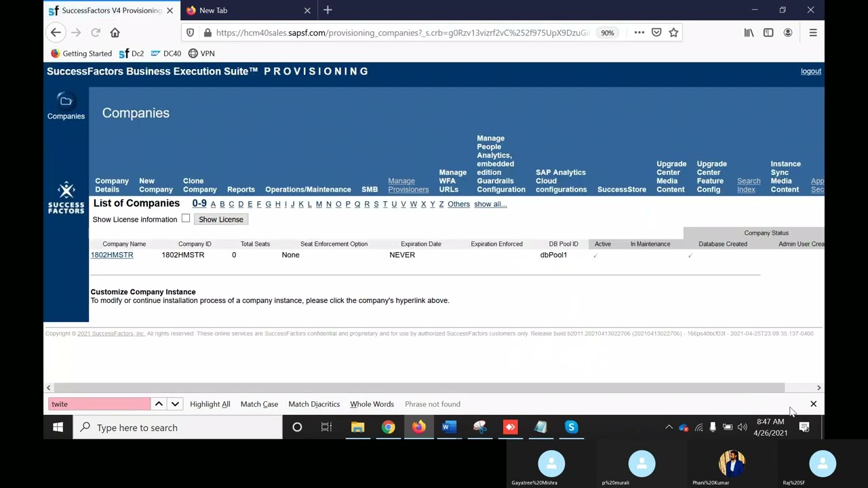The image size is (868, 488).
Task: Open the Firefox library icon
Action: (749, 33)
